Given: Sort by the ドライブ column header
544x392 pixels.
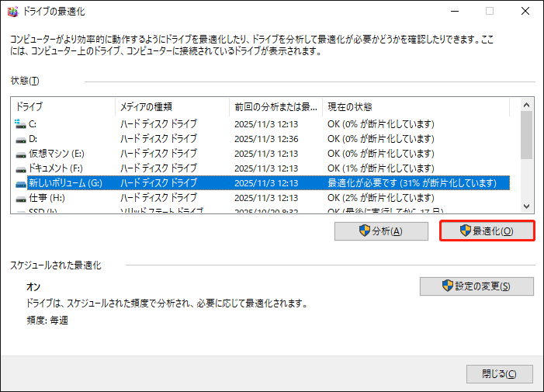Looking at the screenshot, I should click(63, 107).
